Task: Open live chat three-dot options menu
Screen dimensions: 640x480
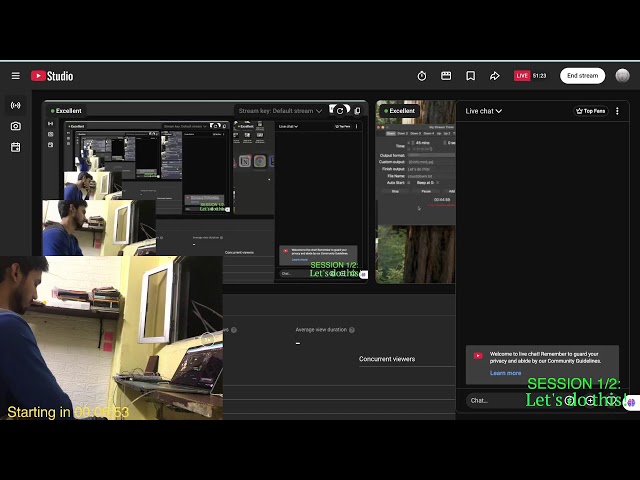Action: tap(617, 111)
